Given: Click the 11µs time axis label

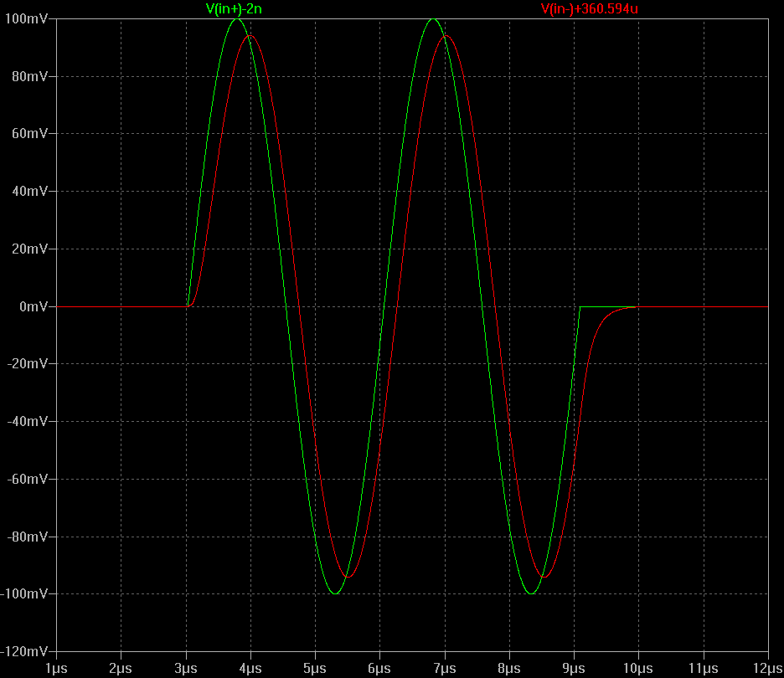Looking at the screenshot, I should pyautogui.click(x=703, y=669).
